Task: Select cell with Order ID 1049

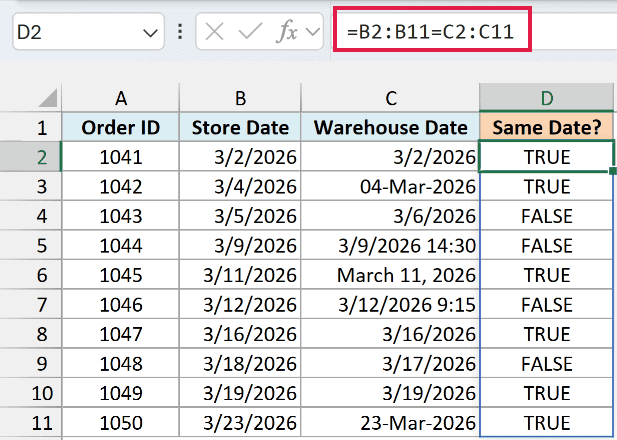Action: tap(121, 393)
